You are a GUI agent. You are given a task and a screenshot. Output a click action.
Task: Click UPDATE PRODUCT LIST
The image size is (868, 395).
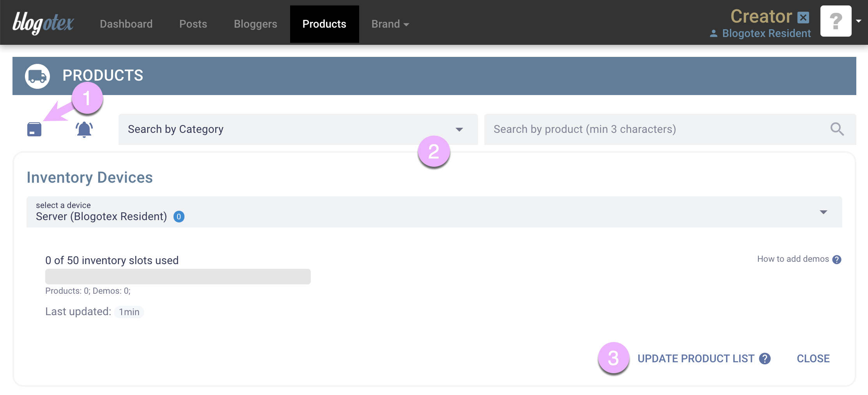click(696, 358)
